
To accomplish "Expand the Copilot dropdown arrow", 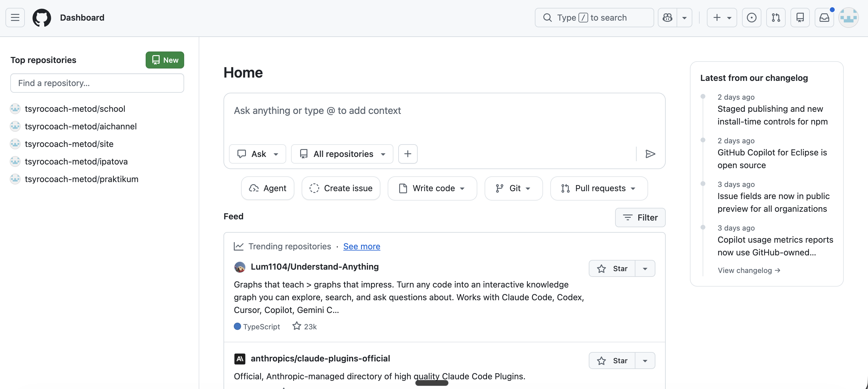I will tap(684, 18).
